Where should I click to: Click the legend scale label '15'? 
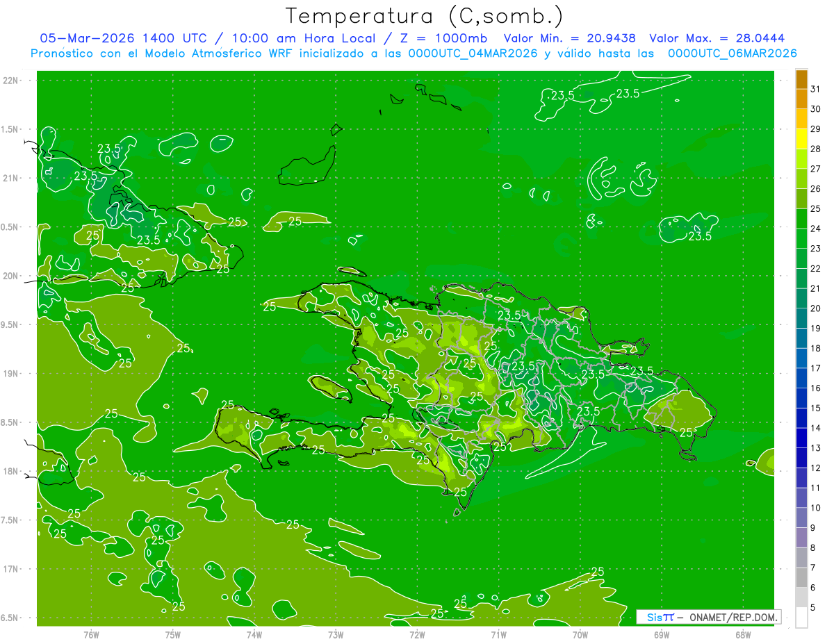(816, 408)
